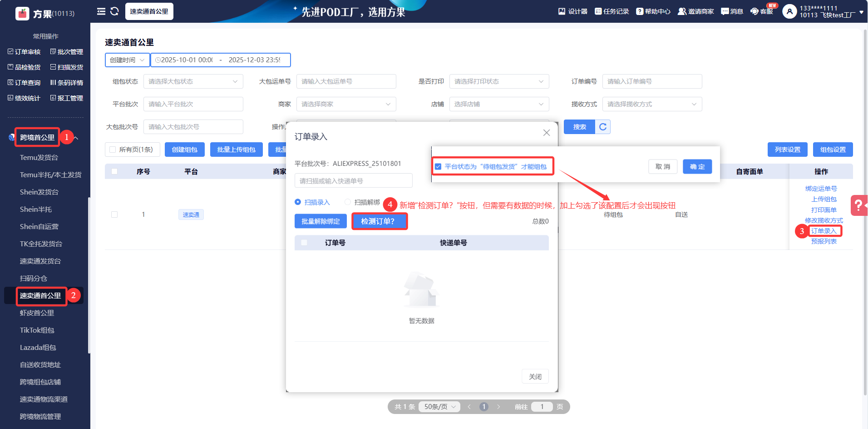Screen dimensions: 868x429
Task: Toggle the table header select-all checkbox
Action: point(114,171)
